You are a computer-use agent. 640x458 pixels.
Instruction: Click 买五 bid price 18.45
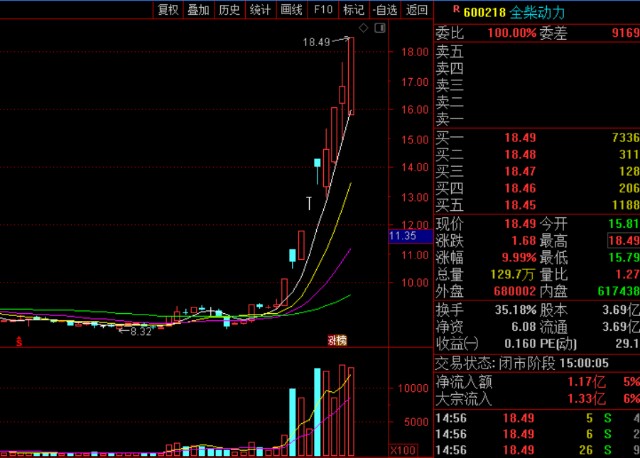[x=520, y=205]
